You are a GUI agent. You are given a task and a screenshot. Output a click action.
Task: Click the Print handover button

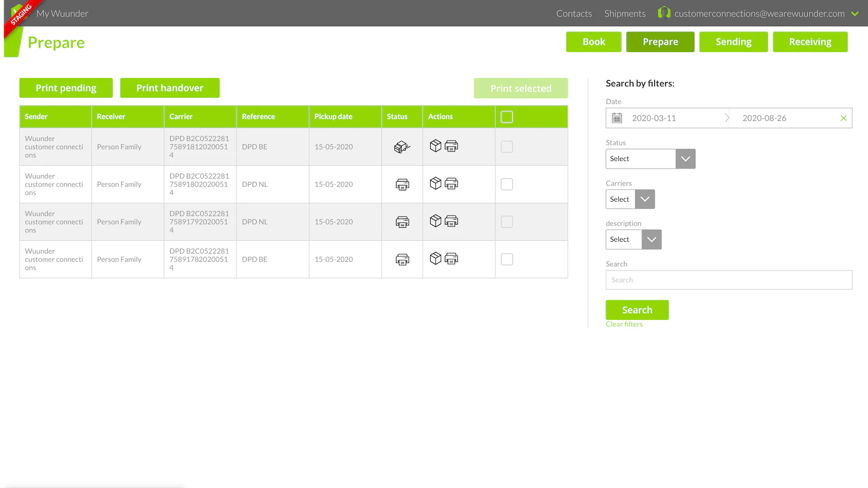coord(170,88)
